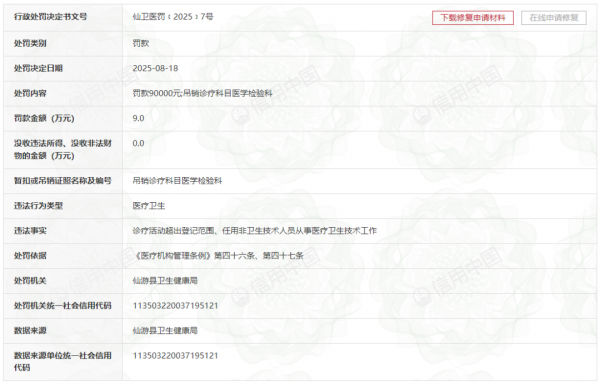Image resolution: width=600 pixels, height=384 pixels.
Task: Click the 处罚机关统一社会信用代码 label
Action: coord(63,306)
